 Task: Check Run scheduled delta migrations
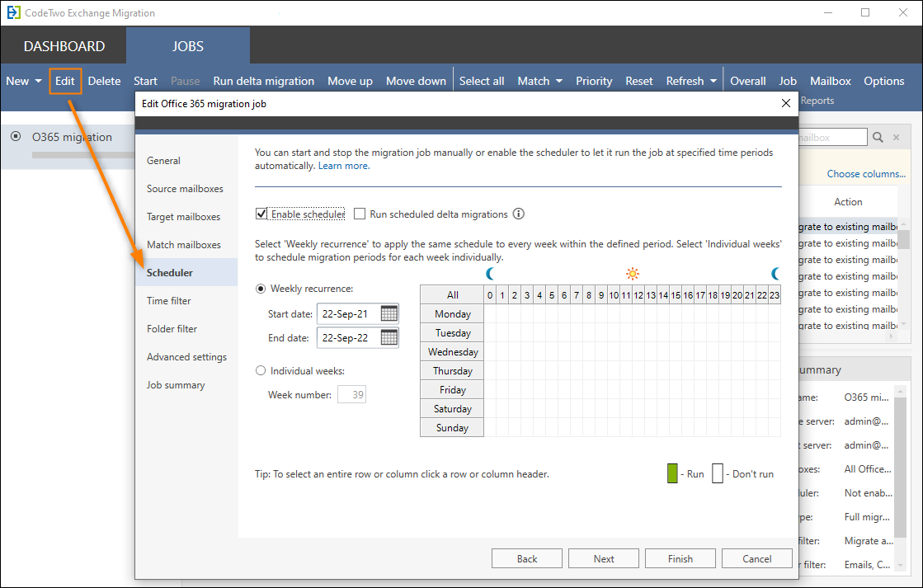tap(360, 214)
